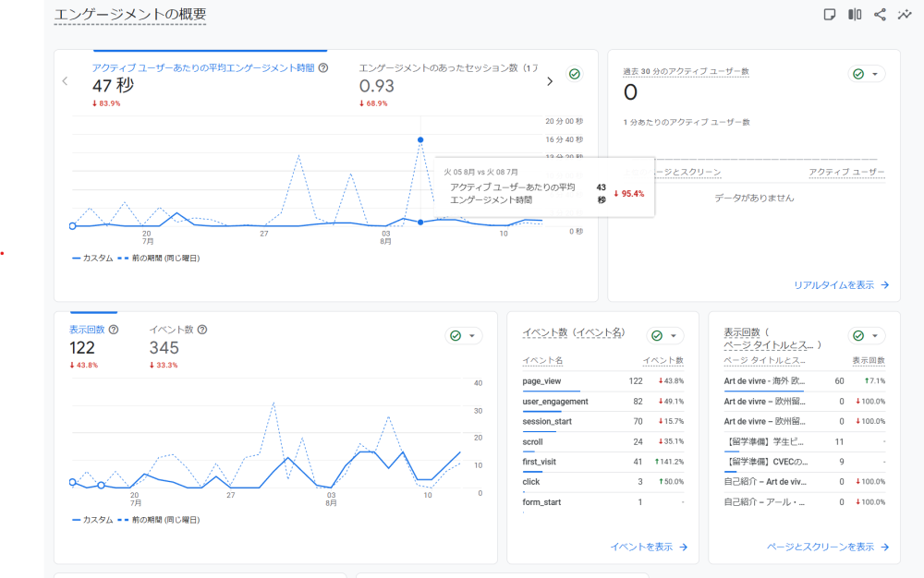
Task: Show previous metrics with left chevron
Action: point(65,81)
